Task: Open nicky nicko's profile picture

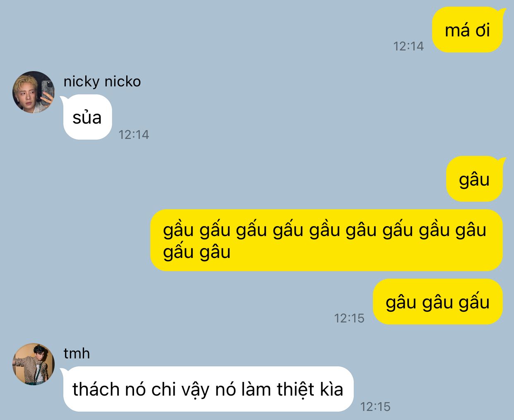Action: coord(34,92)
